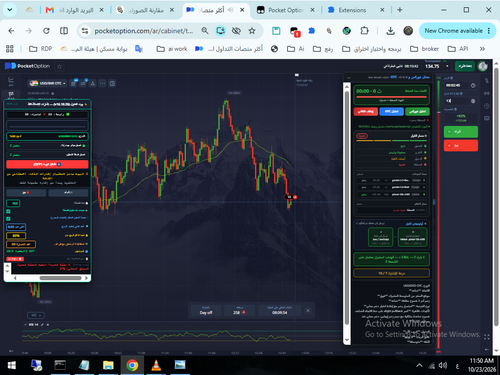The width and height of the screenshot is (500, 375).
Task: Click the trade time field showing 00:02:45
Action: [x=457, y=85]
